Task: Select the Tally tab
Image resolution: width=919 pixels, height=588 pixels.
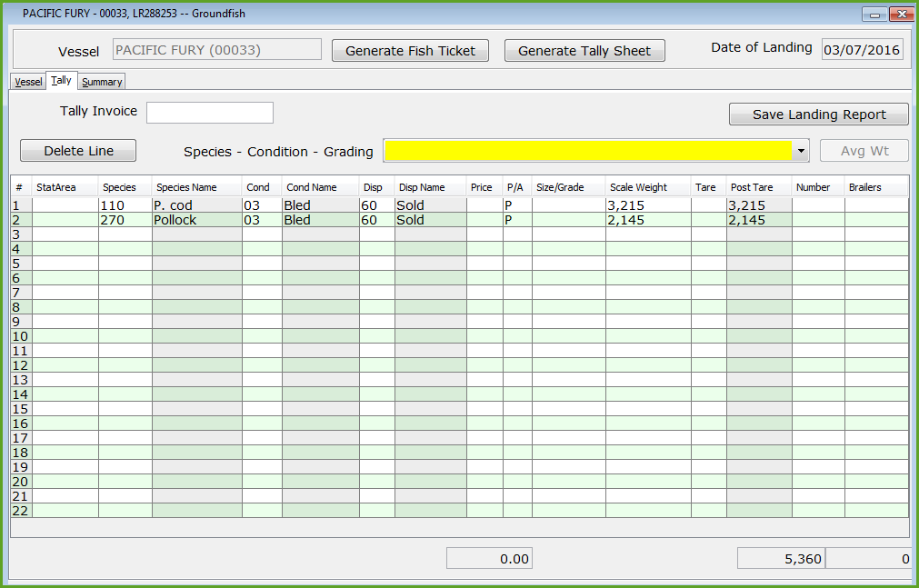Action: click(x=62, y=81)
